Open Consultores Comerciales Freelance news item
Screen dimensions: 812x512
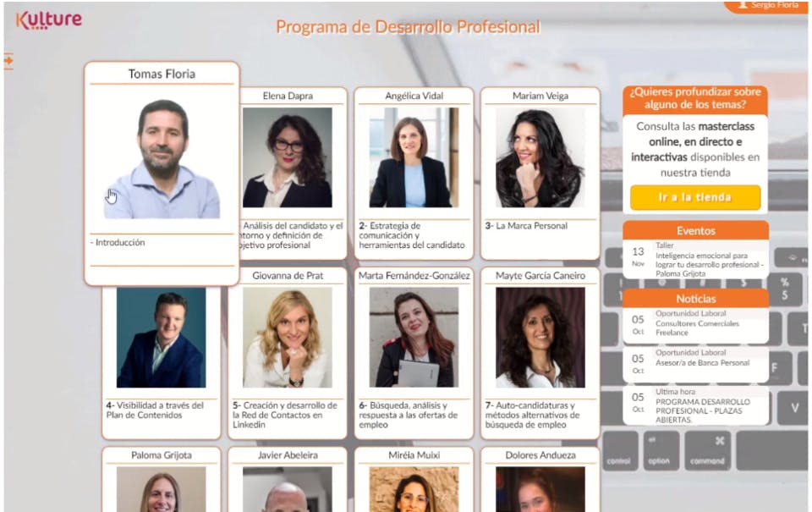pos(695,323)
